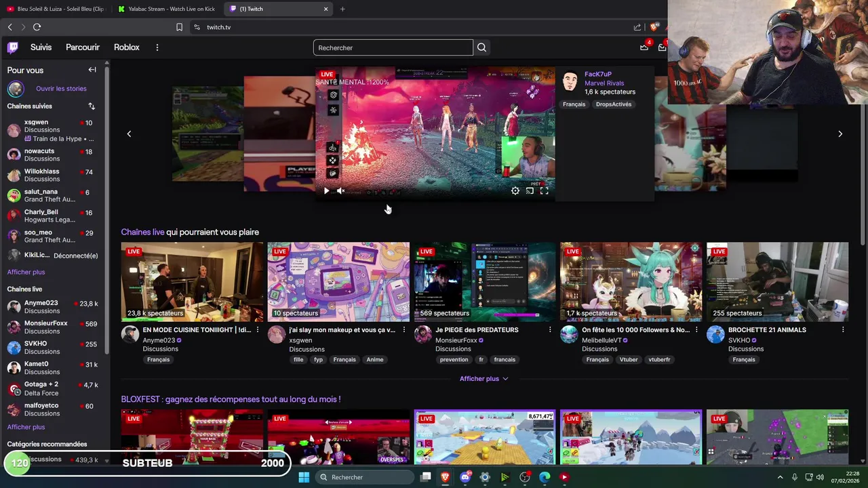Viewport: 868px width, 488px height.
Task: Open the FacK7uP channel link
Action: click(x=598, y=74)
